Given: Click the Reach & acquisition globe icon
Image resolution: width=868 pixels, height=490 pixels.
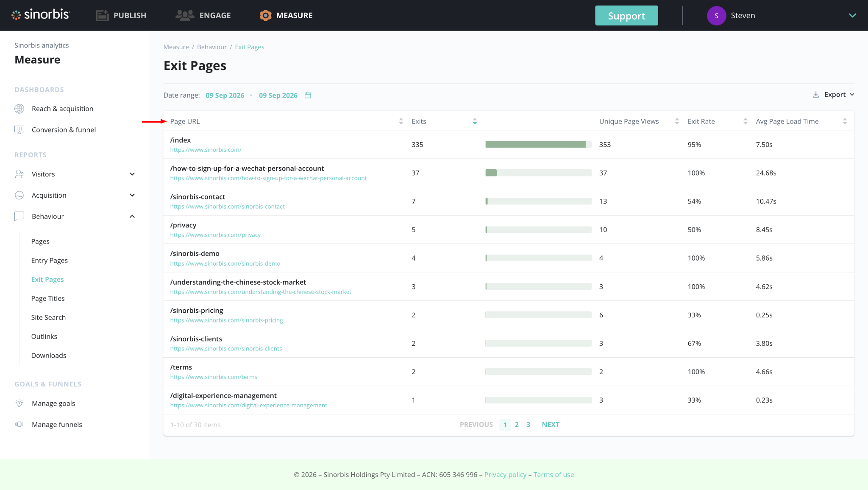Looking at the screenshot, I should [19, 109].
